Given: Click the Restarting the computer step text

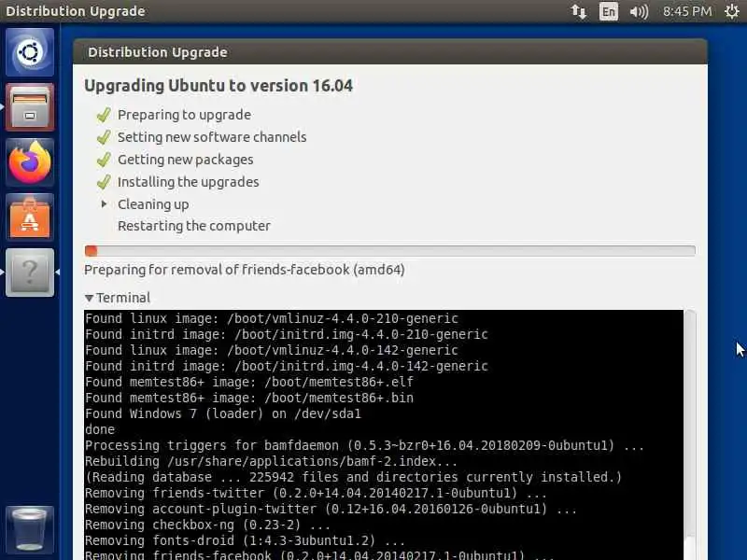Looking at the screenshot, I should (194, 226).
